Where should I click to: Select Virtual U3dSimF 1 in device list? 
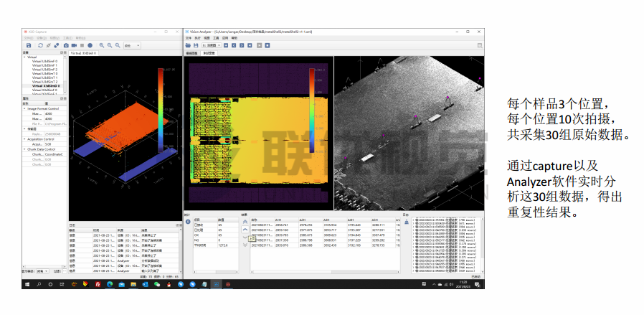44,65
